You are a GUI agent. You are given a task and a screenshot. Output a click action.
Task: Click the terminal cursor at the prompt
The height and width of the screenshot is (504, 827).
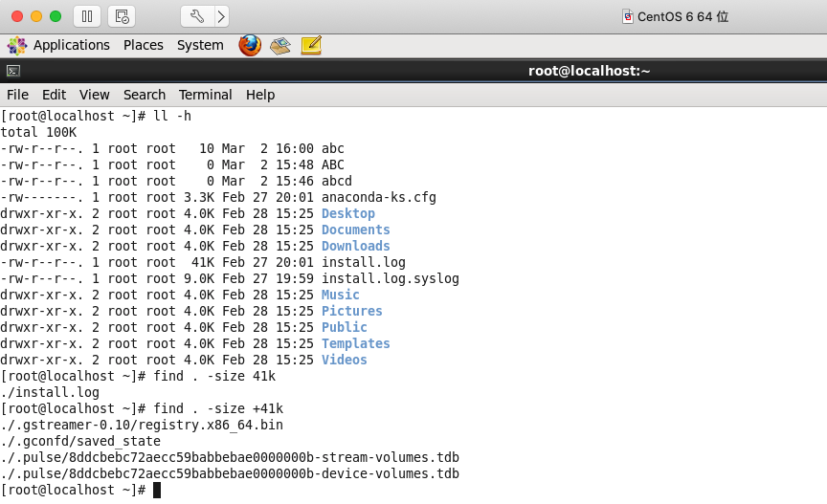[157, 491]
